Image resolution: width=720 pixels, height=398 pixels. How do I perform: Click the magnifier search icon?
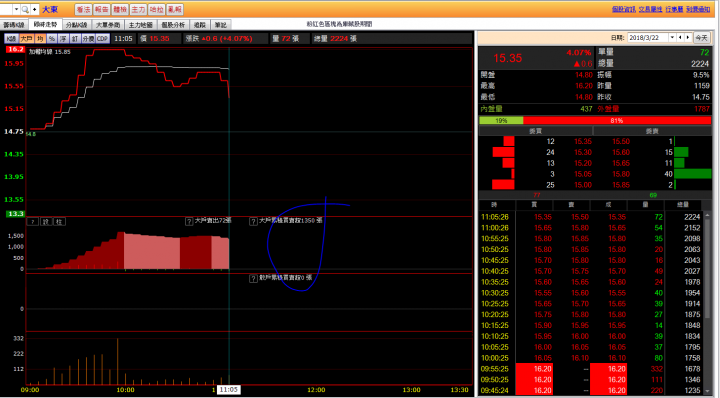(25, 9)
